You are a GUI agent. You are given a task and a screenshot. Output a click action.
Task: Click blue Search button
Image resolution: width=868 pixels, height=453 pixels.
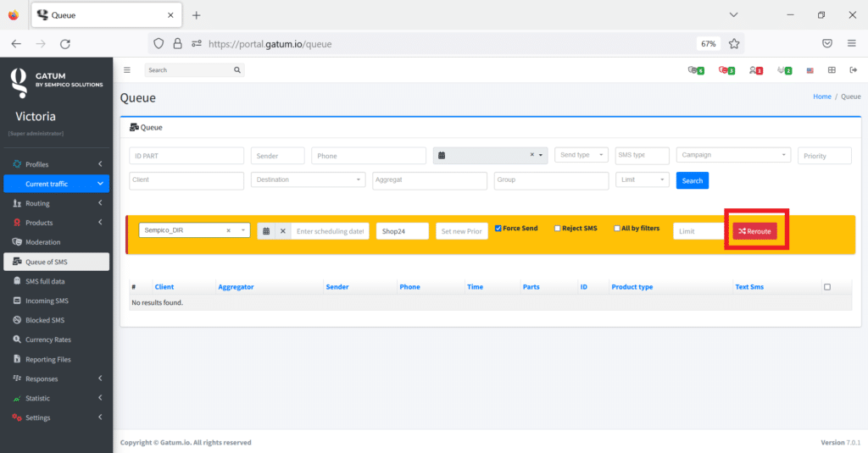tap(692, 181)
